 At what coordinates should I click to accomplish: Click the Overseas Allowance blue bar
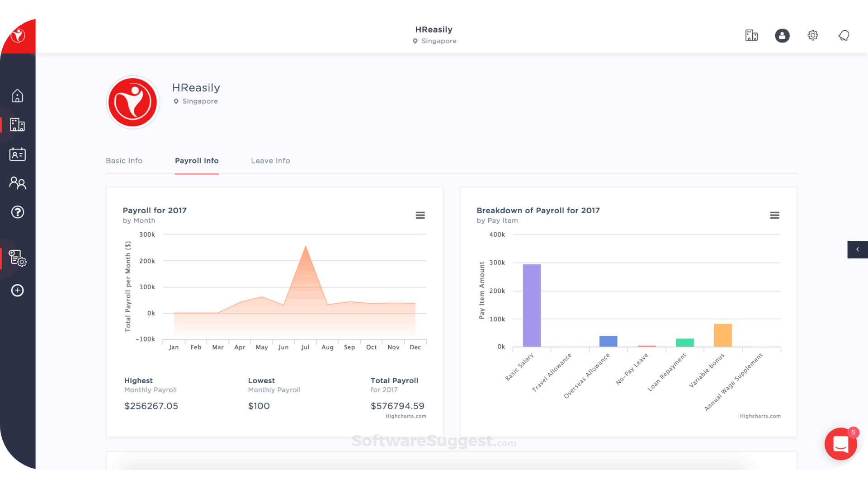(608, 341)
